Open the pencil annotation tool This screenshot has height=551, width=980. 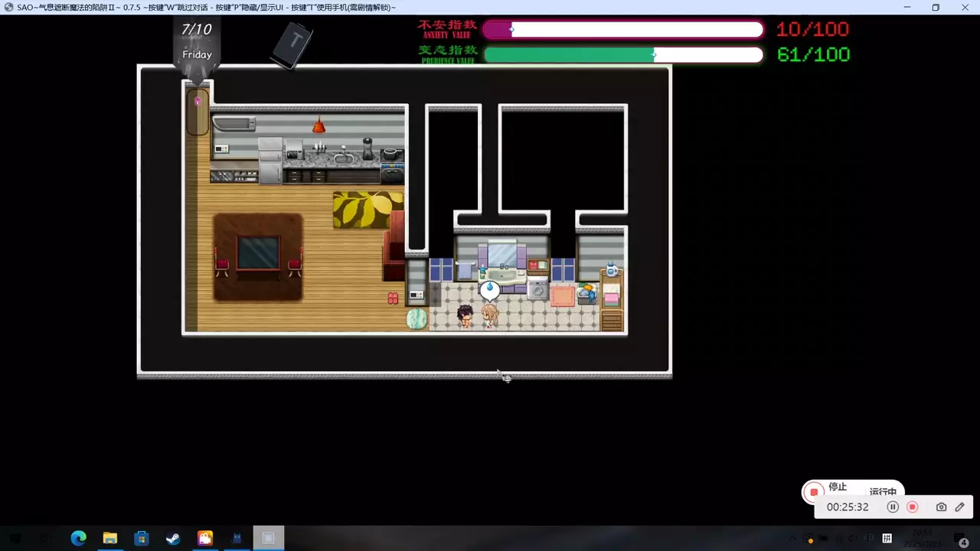click(959, 507)
